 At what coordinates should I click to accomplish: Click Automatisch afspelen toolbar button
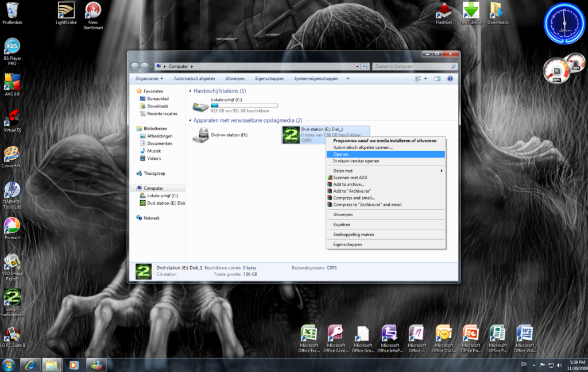pos(194,78)
